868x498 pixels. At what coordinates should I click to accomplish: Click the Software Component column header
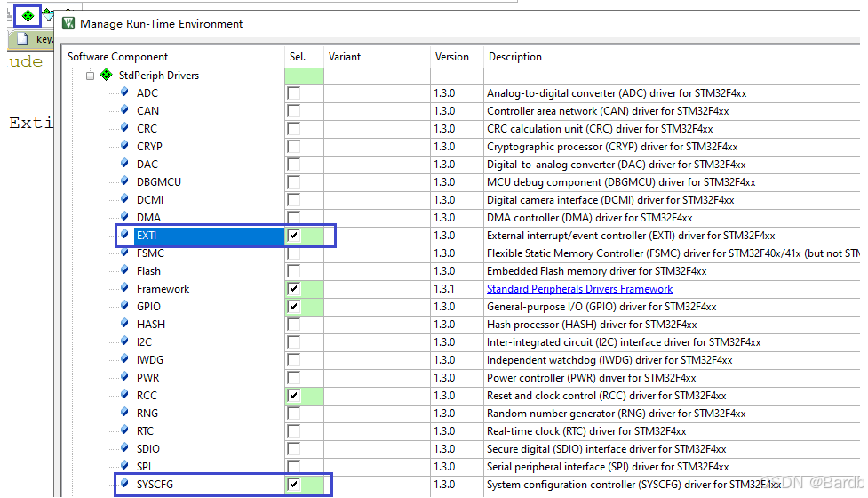117,57
